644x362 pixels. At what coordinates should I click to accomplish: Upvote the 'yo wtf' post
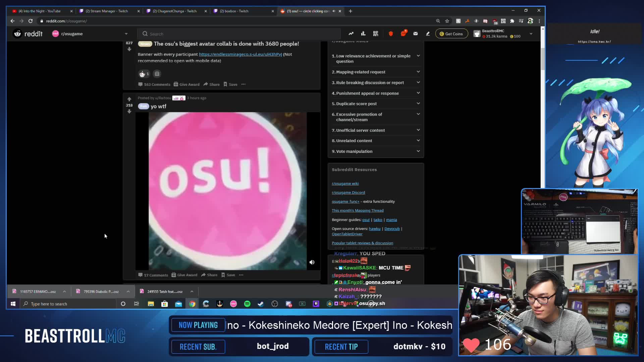[129, 99]
